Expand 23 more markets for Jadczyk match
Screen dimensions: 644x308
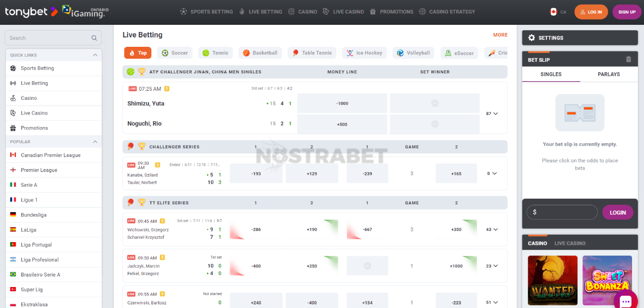coord(492,266)
